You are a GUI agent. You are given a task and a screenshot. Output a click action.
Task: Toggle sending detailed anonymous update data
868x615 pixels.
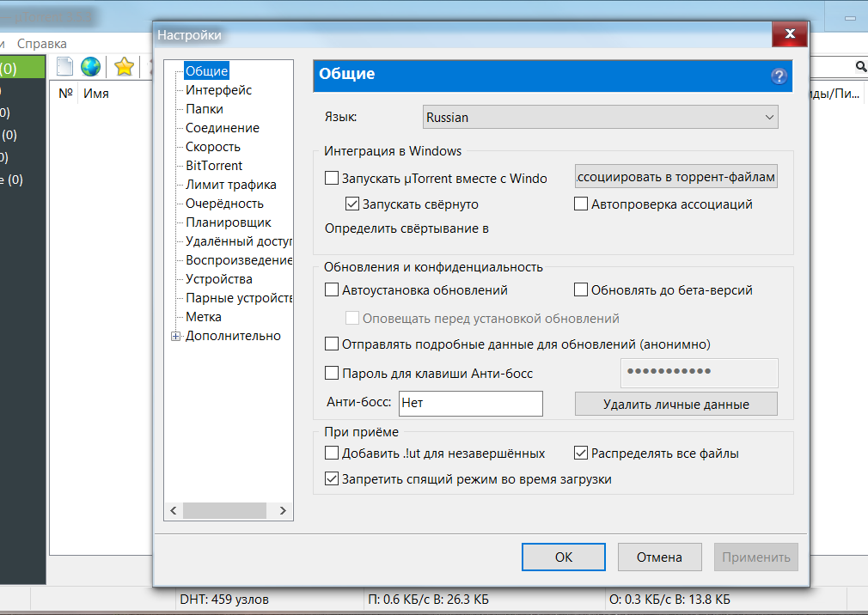(332, 344)
